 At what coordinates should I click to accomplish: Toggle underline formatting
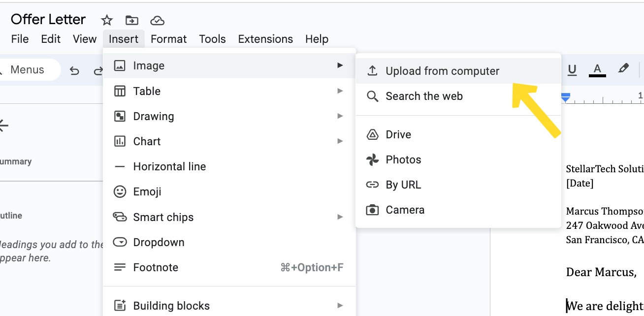(572, 70)
